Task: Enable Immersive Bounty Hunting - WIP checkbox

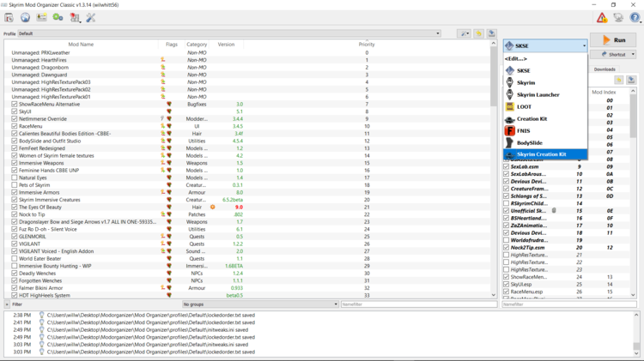Action: tap(15, 266)
